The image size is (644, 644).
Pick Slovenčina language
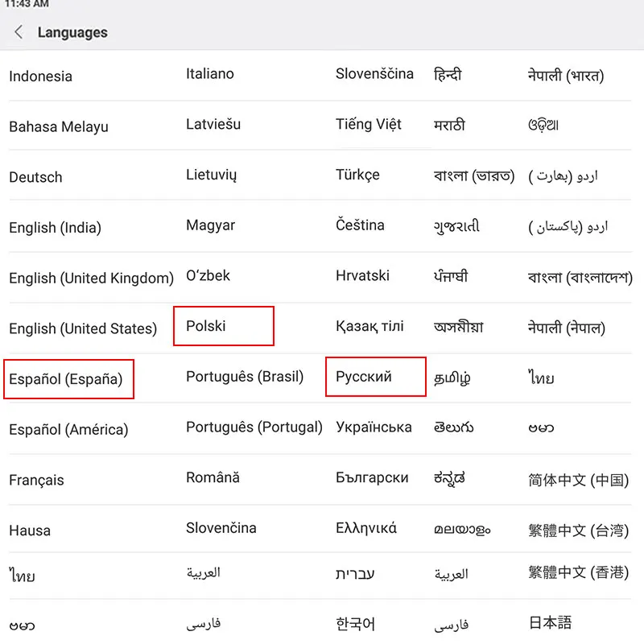coord(221,528)
